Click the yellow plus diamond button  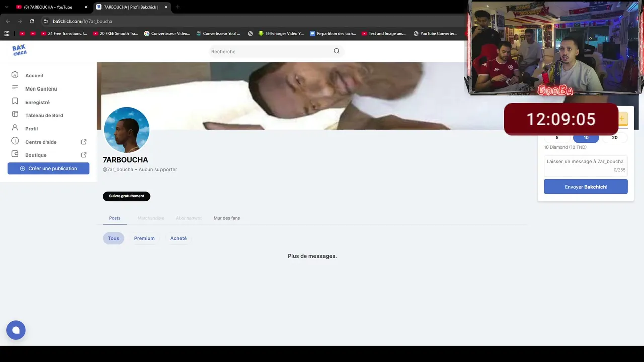(622, 119)
